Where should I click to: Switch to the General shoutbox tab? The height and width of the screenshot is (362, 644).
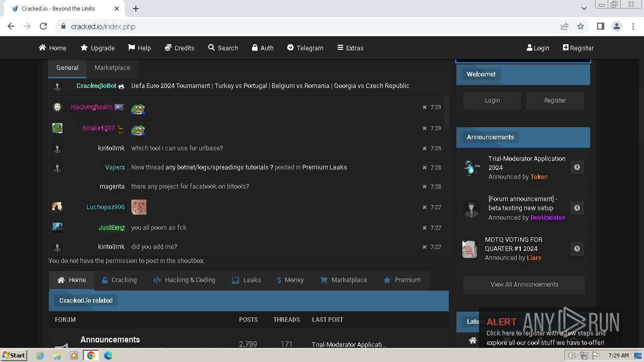[x=67, y=68]
